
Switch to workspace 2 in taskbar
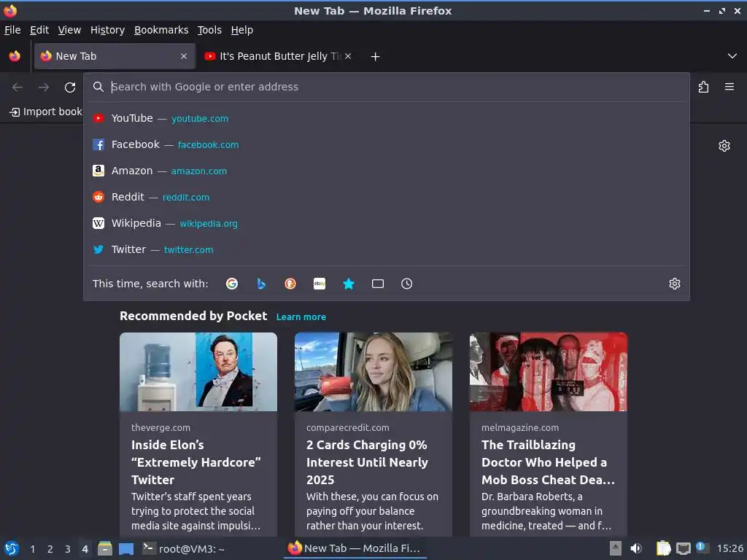pos(50,549)
